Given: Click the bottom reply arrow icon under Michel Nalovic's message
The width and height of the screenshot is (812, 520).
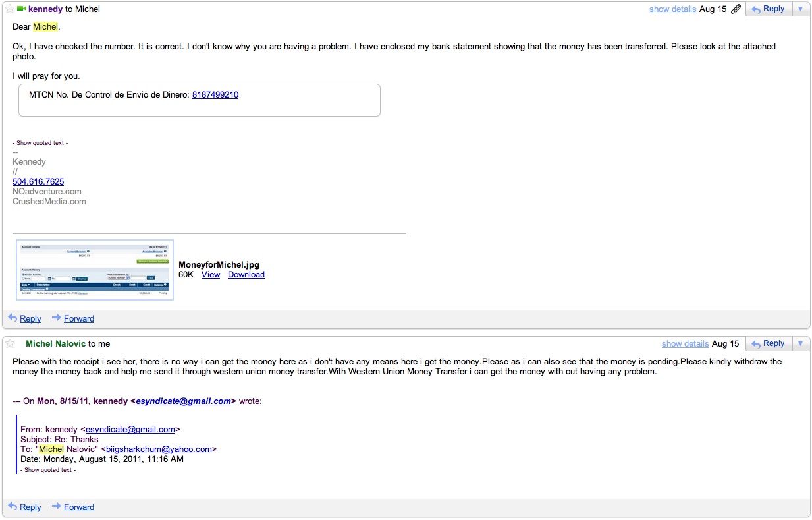Looking at the screenshot, I should click(x=13, y=506).
